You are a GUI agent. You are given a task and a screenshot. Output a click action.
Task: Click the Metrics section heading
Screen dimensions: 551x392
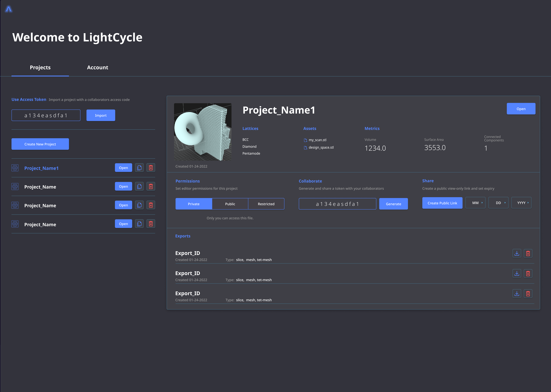click(x=372, y=129)
